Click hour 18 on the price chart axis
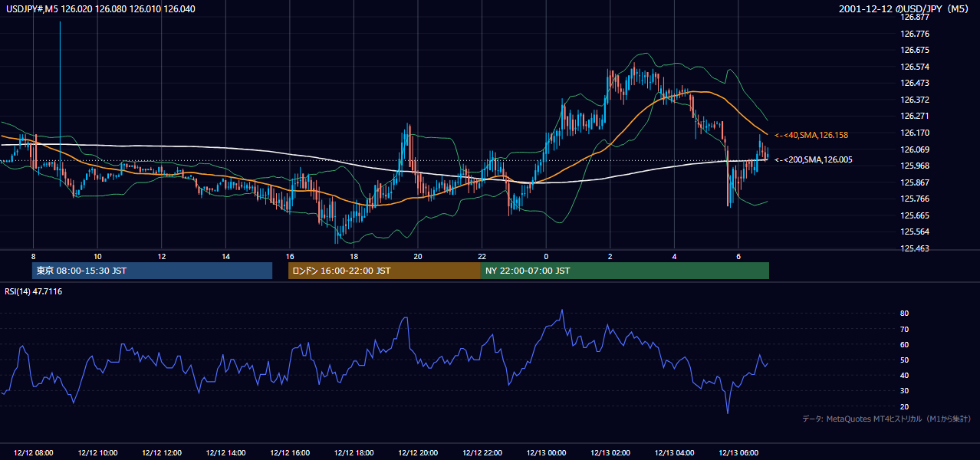 tap(354, 256)
